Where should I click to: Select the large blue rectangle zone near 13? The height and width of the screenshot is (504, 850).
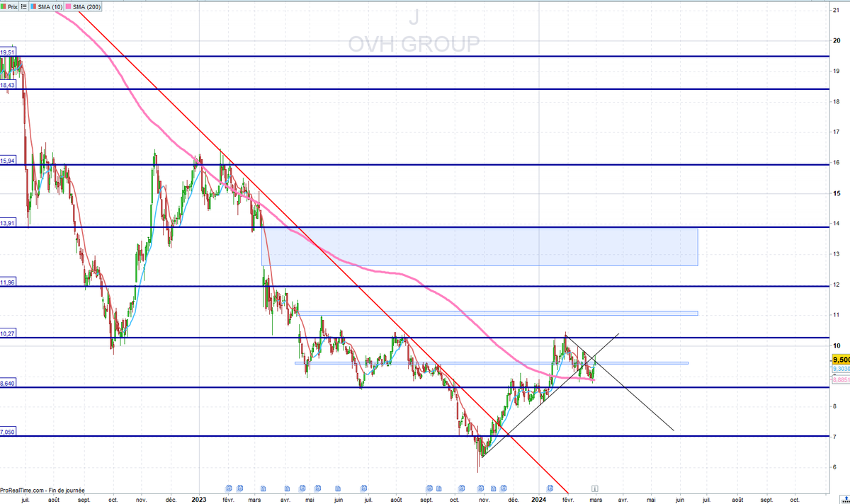(480, 247)
